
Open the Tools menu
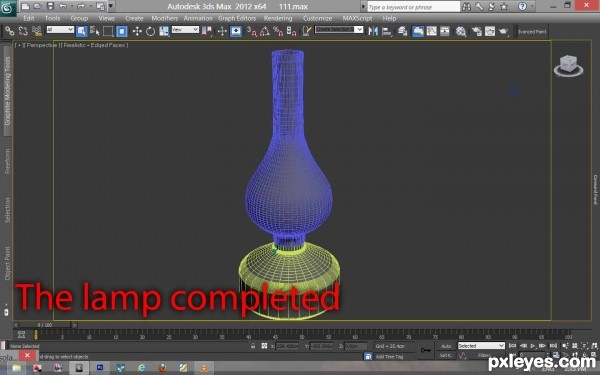point(52,18)
